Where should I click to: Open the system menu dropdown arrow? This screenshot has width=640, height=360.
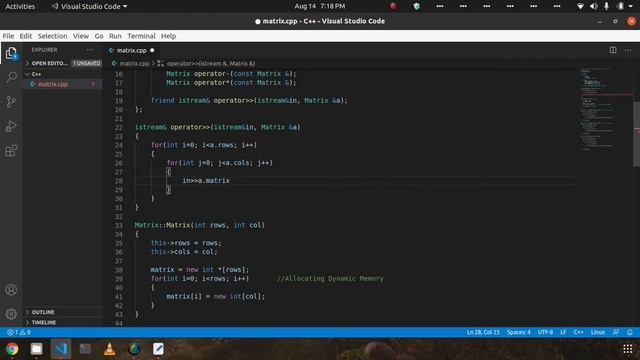pos(631,6)
